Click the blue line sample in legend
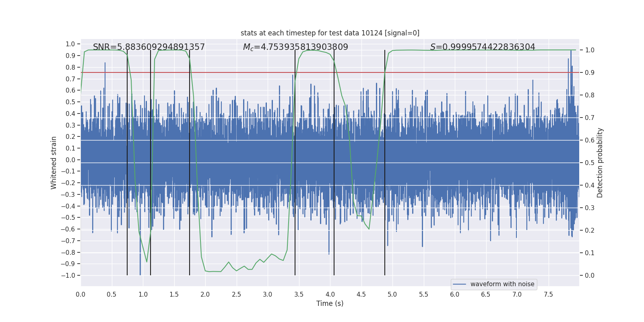Viewport: 644px width, 322px height. click(459, 284)
